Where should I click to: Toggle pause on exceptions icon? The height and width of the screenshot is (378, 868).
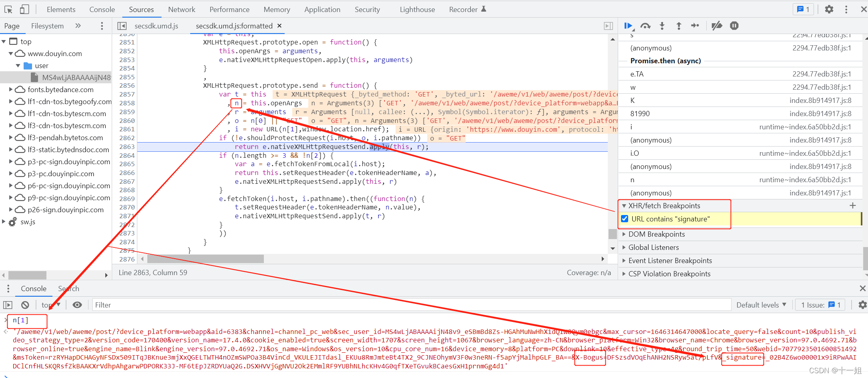[x=734, y=26]
